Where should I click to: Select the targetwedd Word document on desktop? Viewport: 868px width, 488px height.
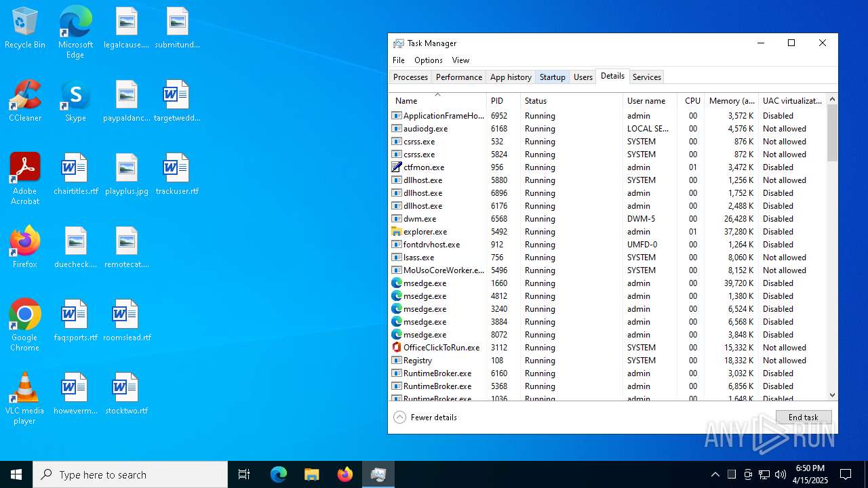coord(177,101)
